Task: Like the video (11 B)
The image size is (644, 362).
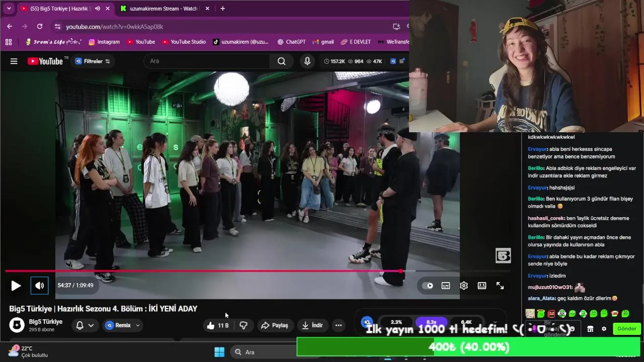Action: (x=217, y=325)
